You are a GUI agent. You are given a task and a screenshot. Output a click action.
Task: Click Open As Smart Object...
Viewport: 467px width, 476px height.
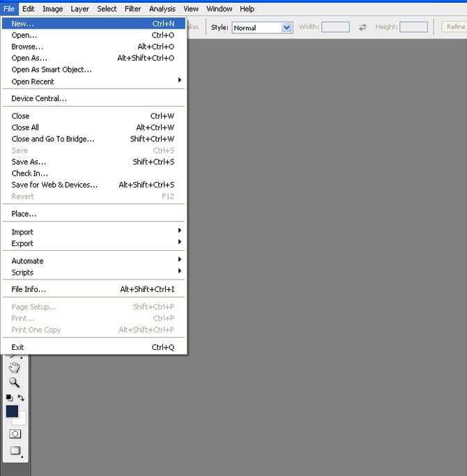[52, 70]
